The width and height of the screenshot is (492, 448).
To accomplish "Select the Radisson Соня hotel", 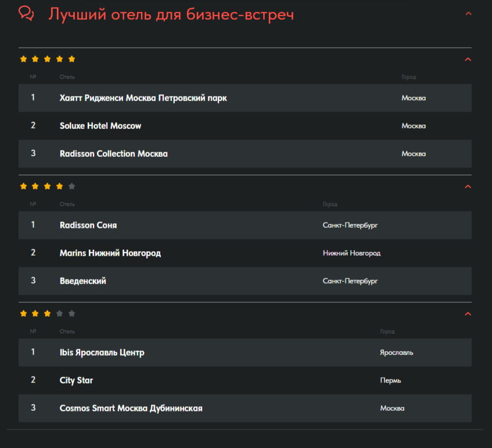I will pyautogui.click(x=245, y=225).
